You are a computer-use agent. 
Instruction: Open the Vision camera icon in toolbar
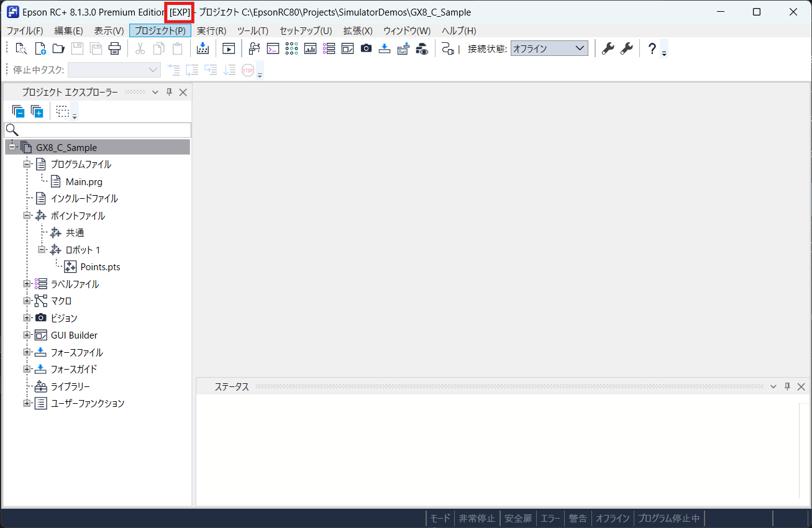coord(366,48)
